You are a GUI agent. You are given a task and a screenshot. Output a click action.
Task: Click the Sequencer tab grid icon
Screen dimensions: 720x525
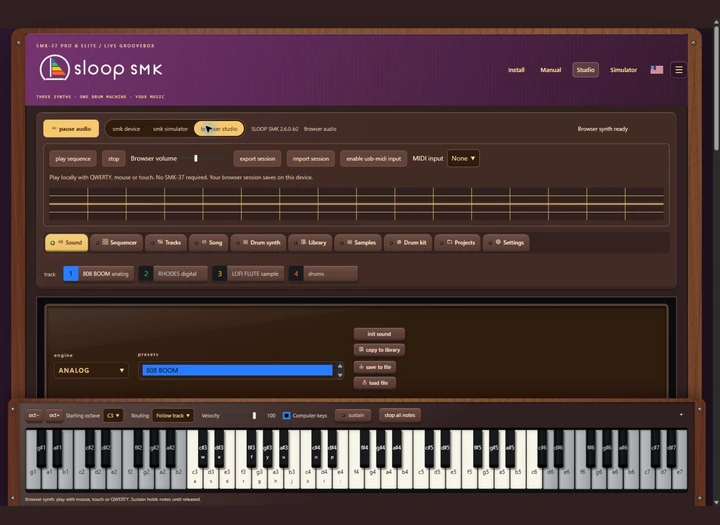click(105, 242)
